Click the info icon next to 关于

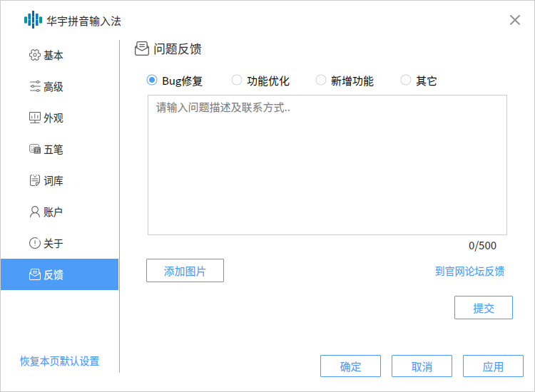coord(34,243)
